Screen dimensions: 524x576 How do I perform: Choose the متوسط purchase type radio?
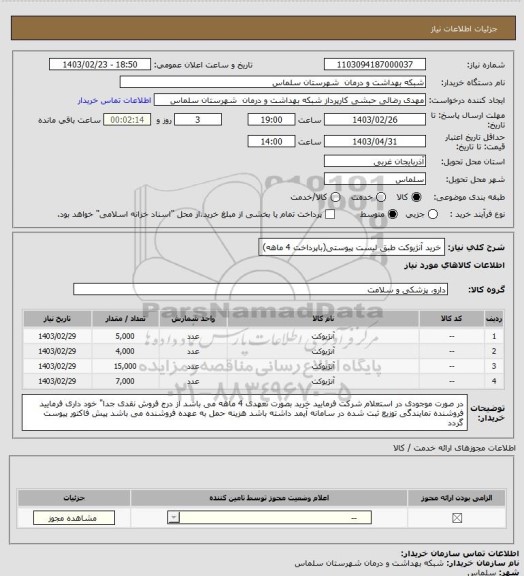tap(393, 215)
